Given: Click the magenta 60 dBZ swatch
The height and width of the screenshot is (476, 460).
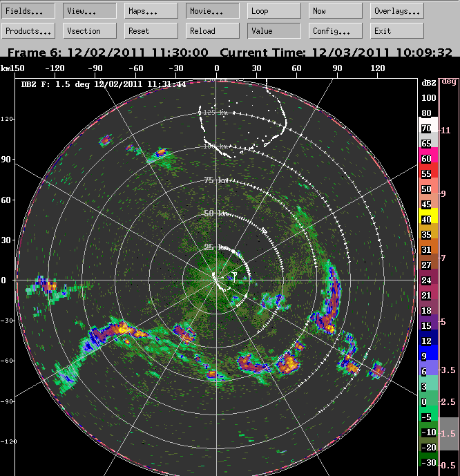Looking at the screenshot, I should (x=428, y=155).
